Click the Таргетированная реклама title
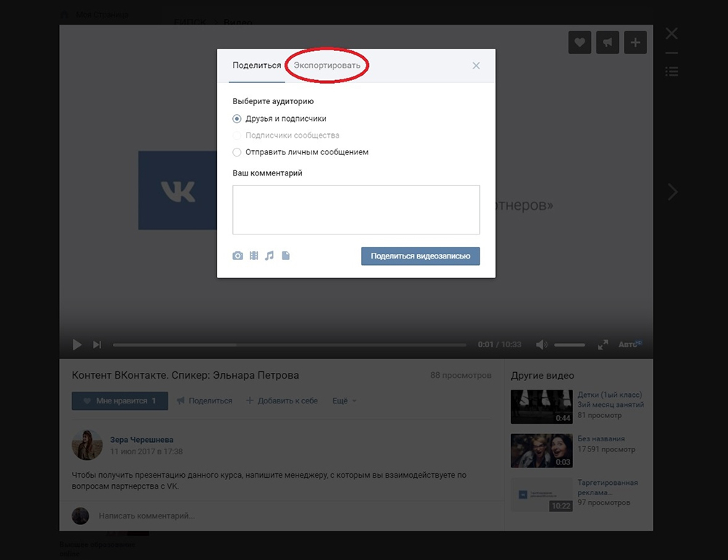 pos(607,488)
